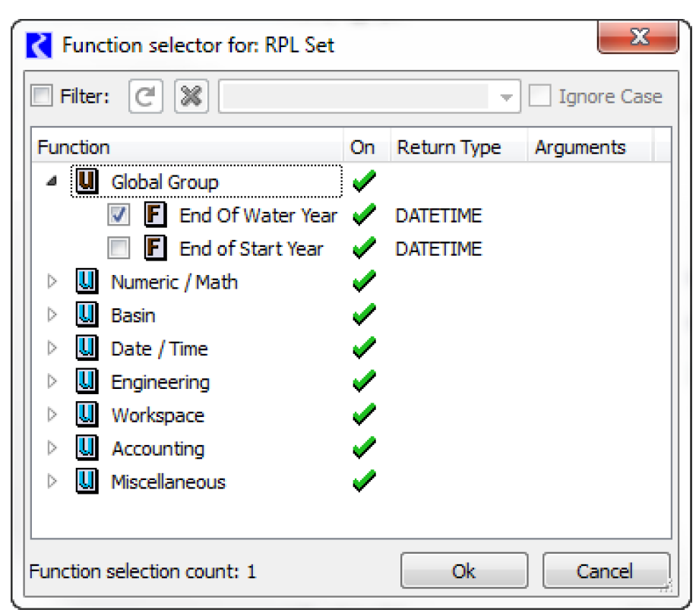Enable the Filter checkbox
Viewport: 699px width, 616px height.
[43, 97]
